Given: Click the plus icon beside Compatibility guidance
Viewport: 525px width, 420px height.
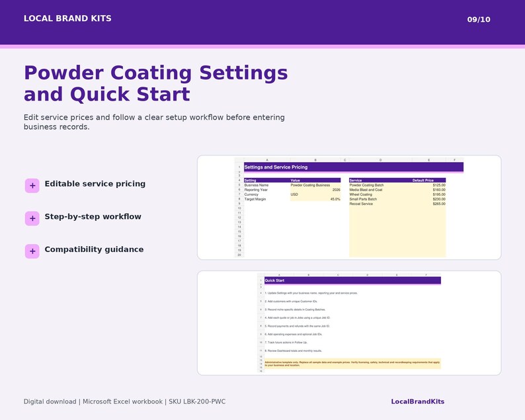Looking at the screenshot, I should pyautogui.click(x=32, y=251).
